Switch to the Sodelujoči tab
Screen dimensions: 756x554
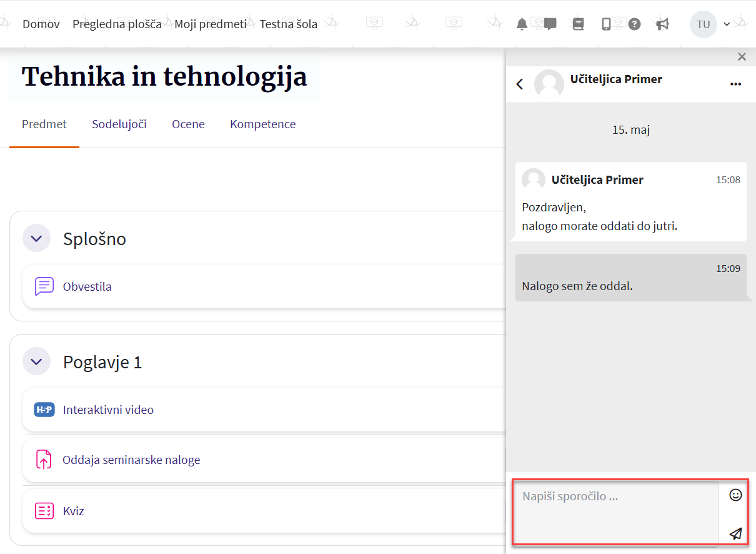(119, 124)
